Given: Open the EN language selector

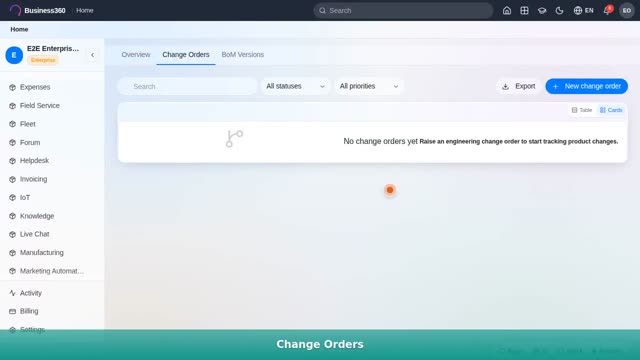Looking at the screenshot, I should point(584,11).
